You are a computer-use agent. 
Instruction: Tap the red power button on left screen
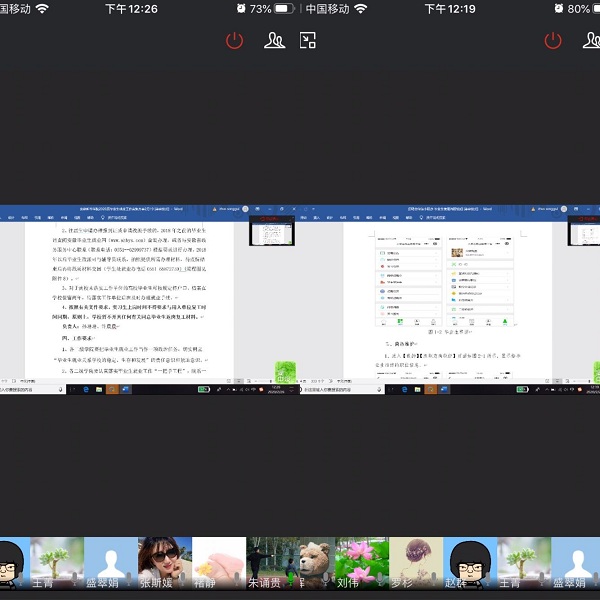(234, 40)
